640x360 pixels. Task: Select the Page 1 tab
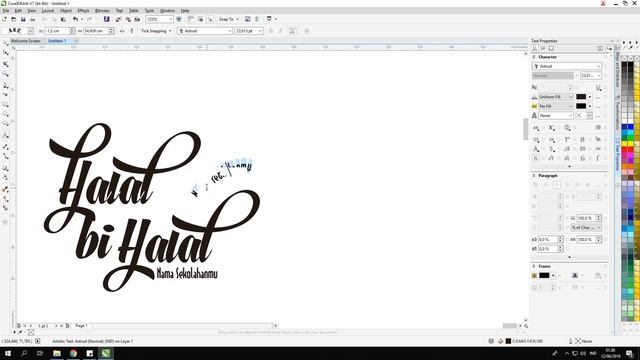81,326
